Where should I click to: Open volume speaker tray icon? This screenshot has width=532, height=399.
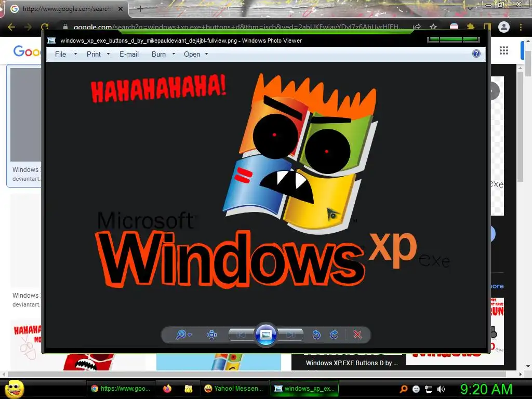click(x=441, y=389)
